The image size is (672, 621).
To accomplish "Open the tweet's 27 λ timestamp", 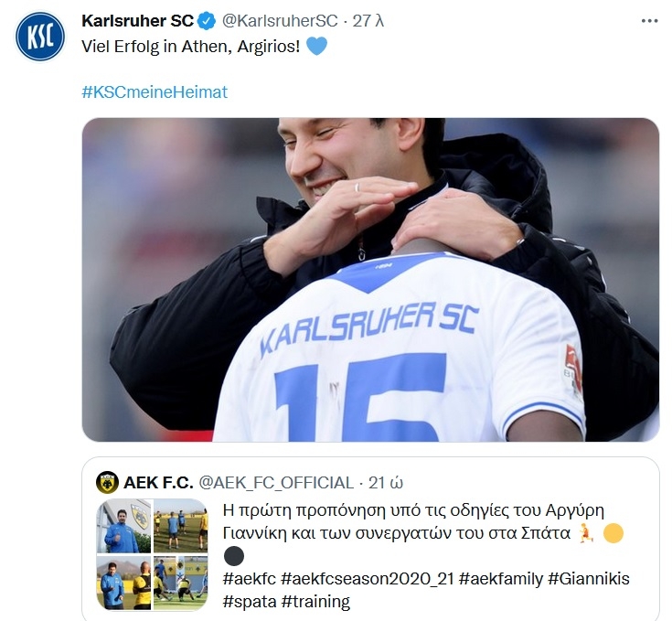I will 368,20.
